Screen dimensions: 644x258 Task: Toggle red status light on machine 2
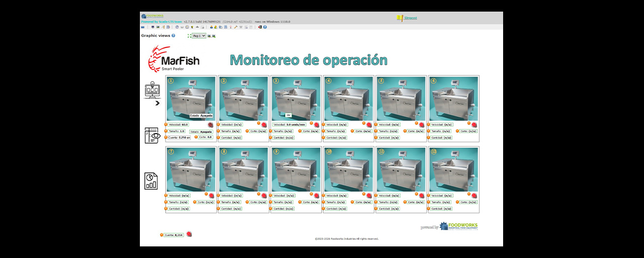264,124
